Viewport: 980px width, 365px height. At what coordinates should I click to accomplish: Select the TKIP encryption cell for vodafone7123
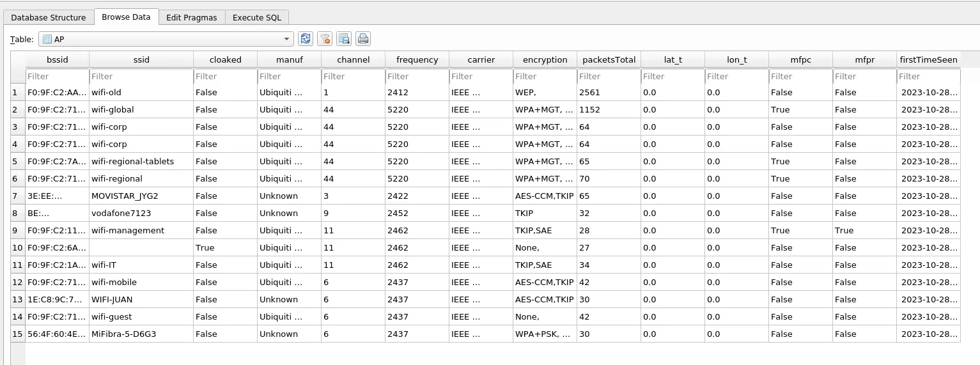tap(545, 213)
